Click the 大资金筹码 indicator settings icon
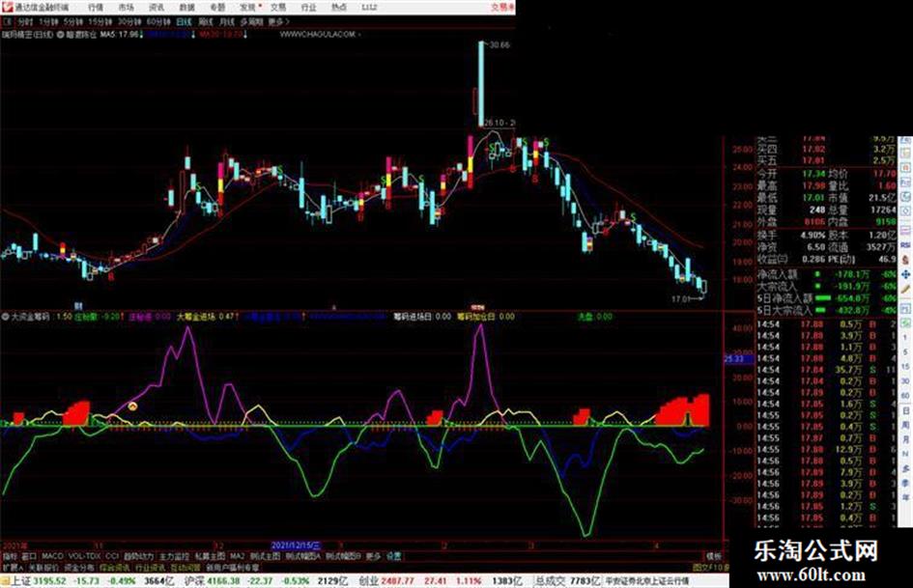This screenshot has width=913, height=588. pyautogui.click(x=5, y=318)
